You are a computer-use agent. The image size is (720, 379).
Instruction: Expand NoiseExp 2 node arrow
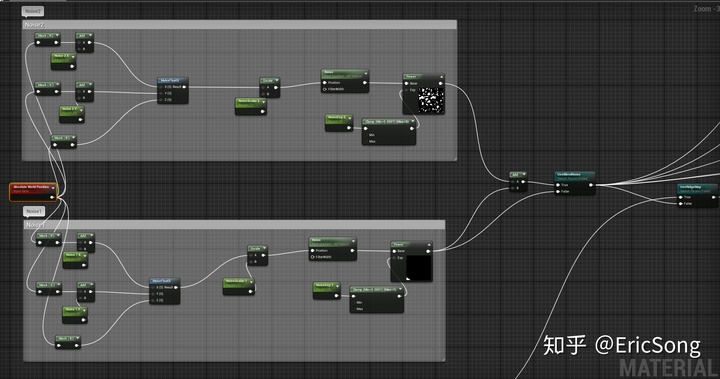349,118
